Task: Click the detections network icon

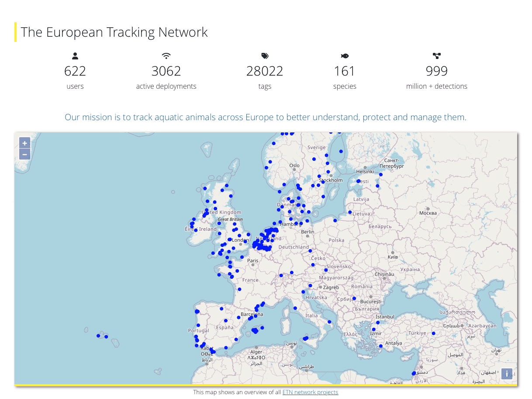Action: pyautogui.click(x=436, y=56)
